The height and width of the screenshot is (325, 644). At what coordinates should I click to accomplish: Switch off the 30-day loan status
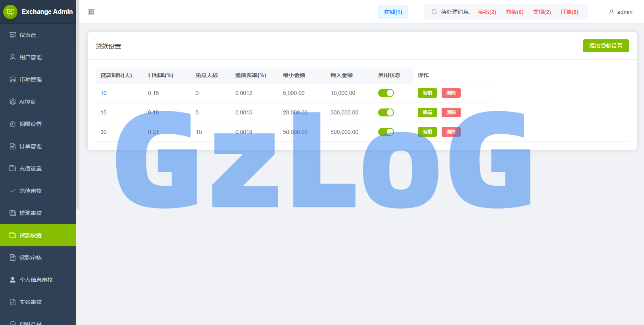pos(386,132)
